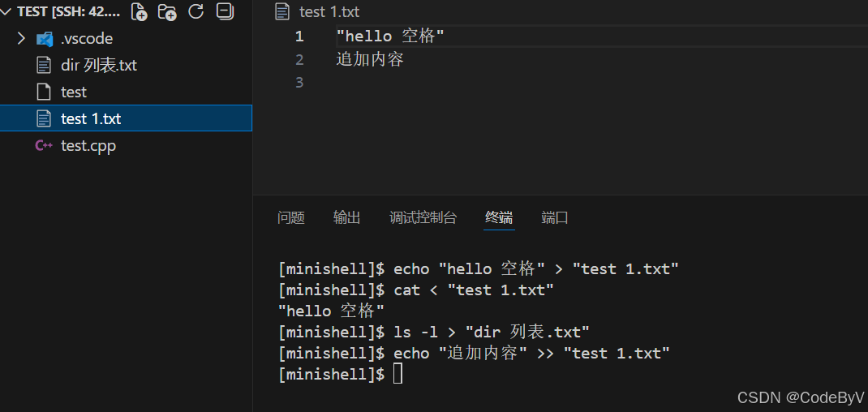
Task: Open the 问题 (Problems) panel tab
Action: coord(291,217)
